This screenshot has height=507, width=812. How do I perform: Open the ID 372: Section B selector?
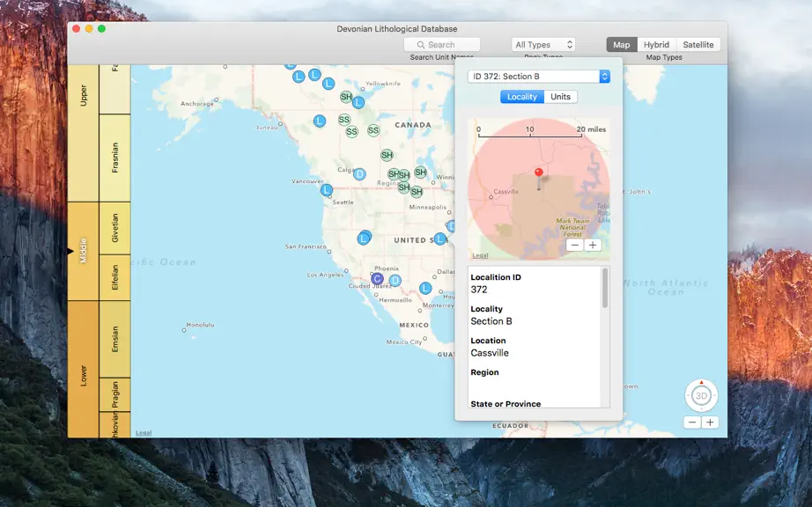tap(539, 76)
